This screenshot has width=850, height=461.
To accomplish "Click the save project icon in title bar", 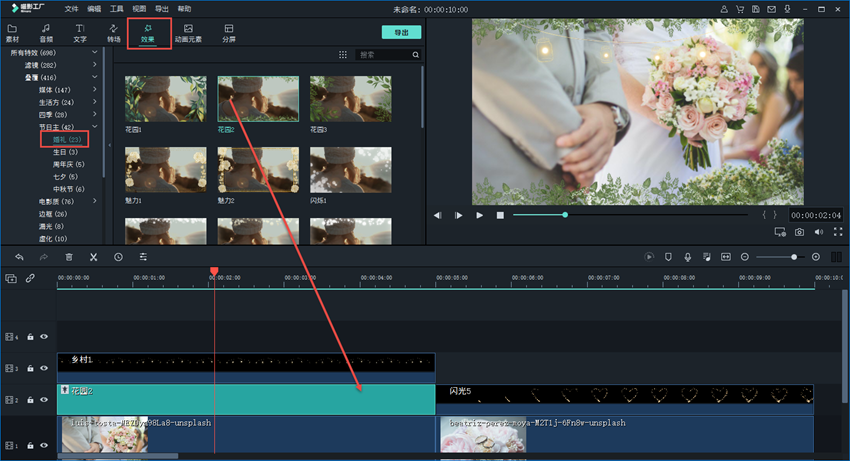I will 756,9.
